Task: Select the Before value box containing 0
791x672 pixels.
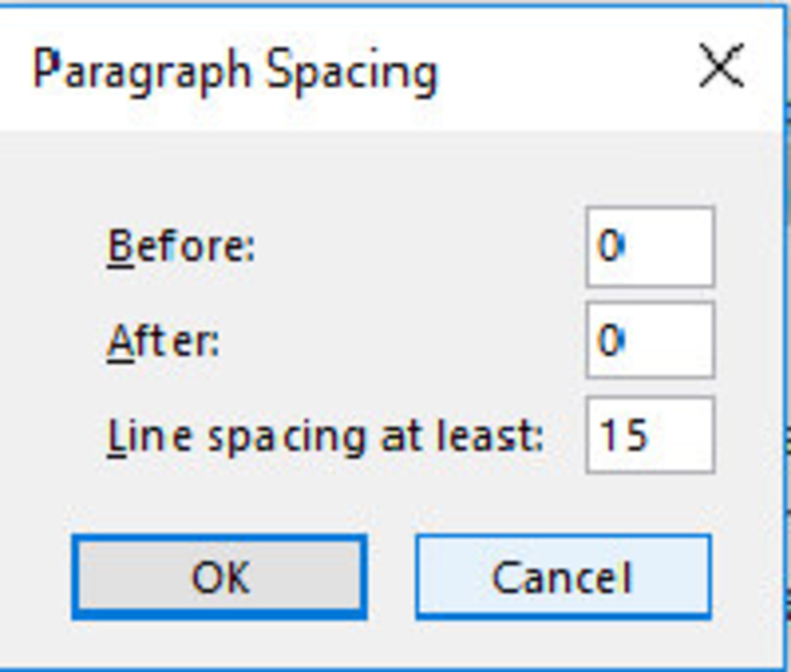Action: point(650,247)
